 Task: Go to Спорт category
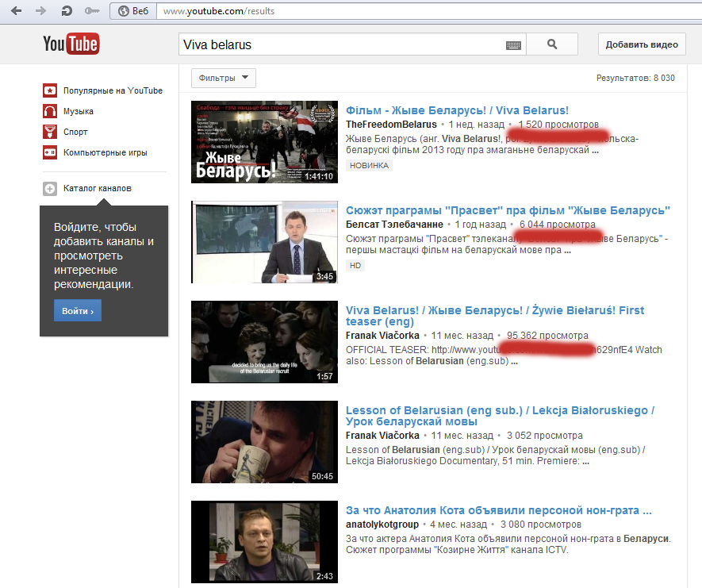(x=75, y=132)
